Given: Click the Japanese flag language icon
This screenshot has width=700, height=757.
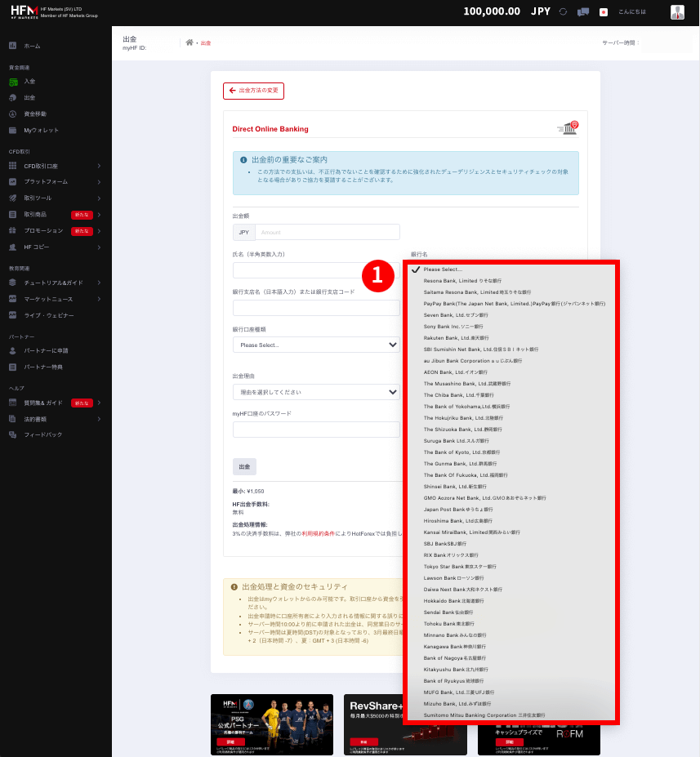Looking at the screenshot, I should [x=603, y=11].
